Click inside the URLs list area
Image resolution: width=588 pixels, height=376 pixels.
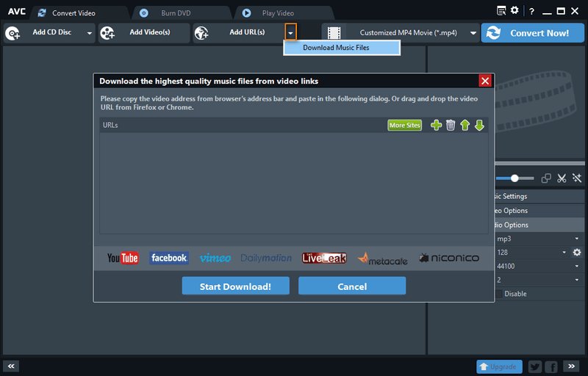pos(293,183)
